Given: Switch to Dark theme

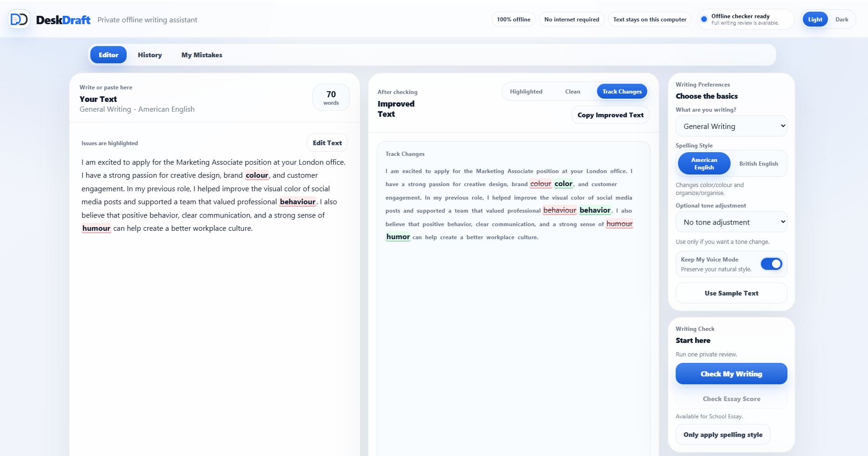Looking at the screenshot, I should click(841, 20).
